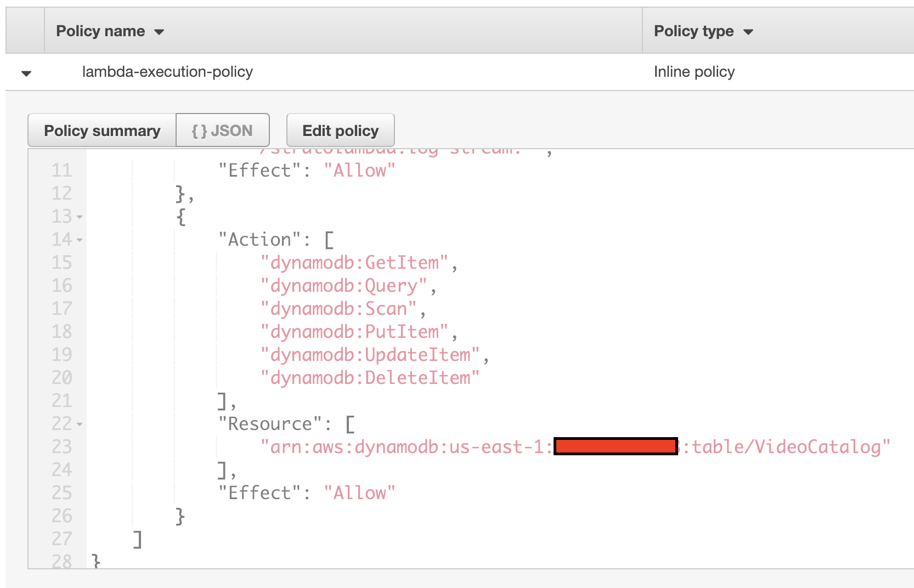
Task: Click "Effect": "Allow" on line 11
Action: coord(307,171)
